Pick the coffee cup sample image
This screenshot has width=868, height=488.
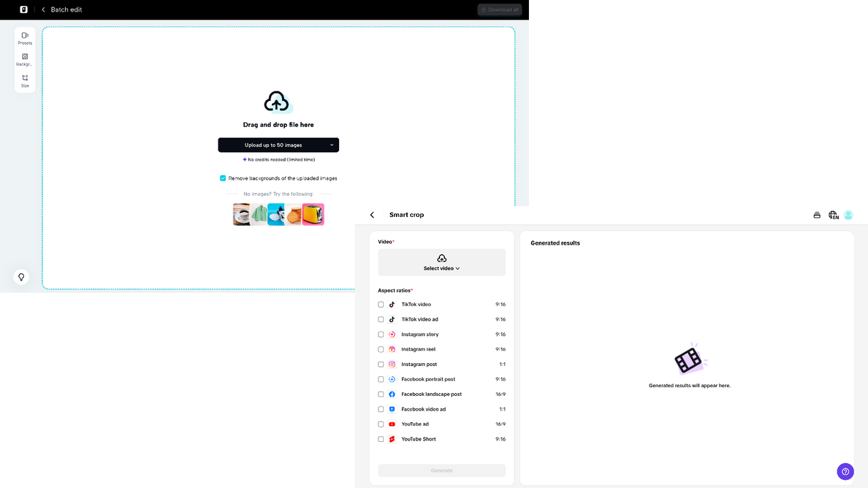tap(241, 213)
